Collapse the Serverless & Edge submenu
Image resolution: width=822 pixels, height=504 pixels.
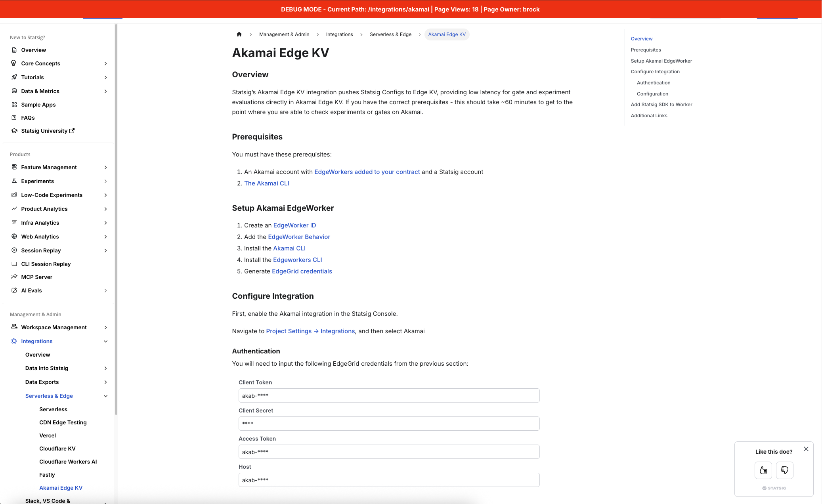click(x=105, y=396)
